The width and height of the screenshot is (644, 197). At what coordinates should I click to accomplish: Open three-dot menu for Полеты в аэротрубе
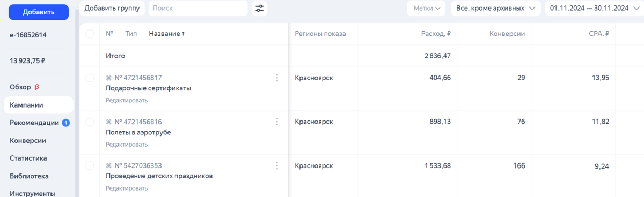point(277,122)
